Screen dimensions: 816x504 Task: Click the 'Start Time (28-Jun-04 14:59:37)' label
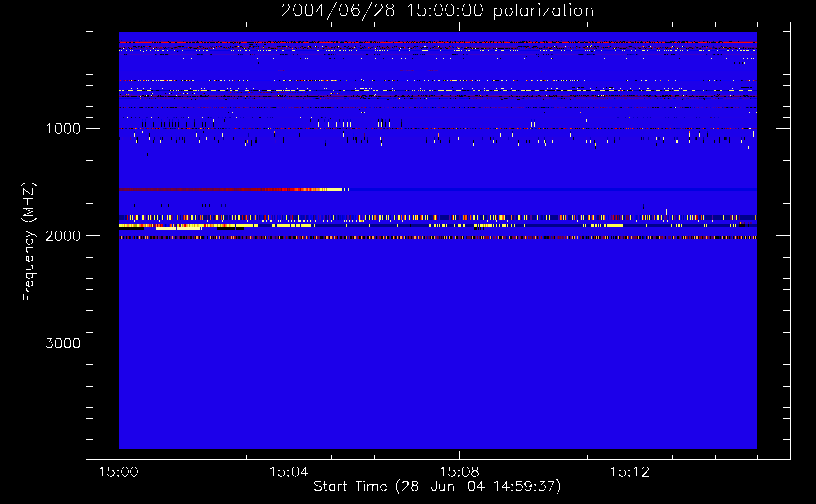point(437,486)
